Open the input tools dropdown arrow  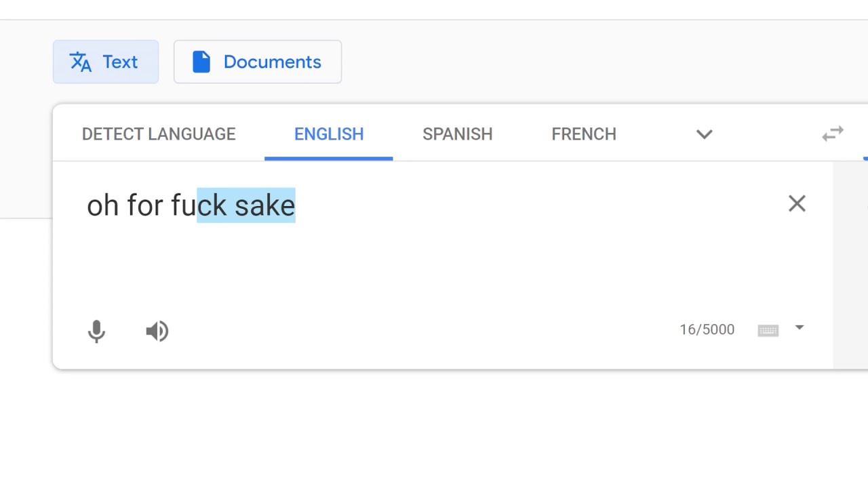[x=800, y=328]
